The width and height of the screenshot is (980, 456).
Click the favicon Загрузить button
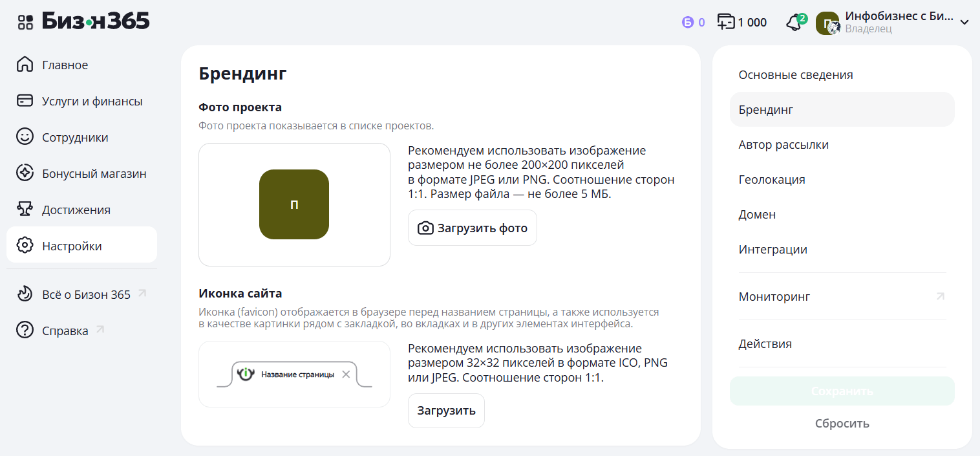click(446, 411)
